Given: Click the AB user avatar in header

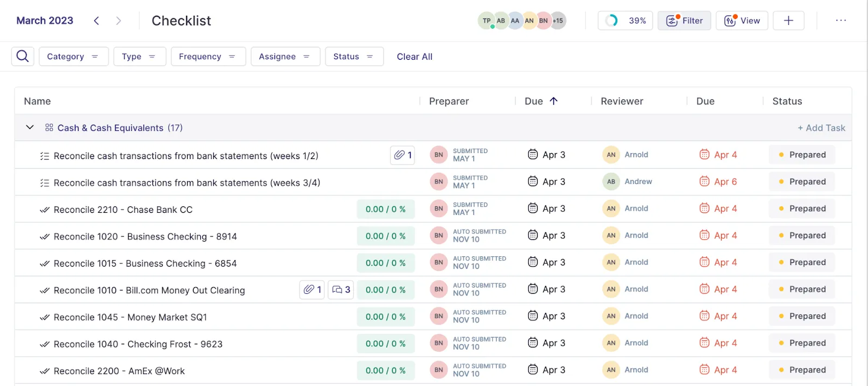Looking at the screenshot, I should point(501,21).
